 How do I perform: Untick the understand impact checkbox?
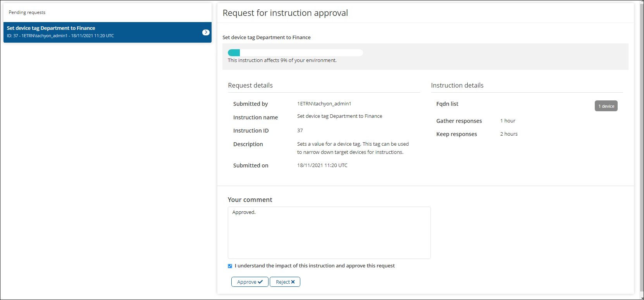[x=230, y=266]
